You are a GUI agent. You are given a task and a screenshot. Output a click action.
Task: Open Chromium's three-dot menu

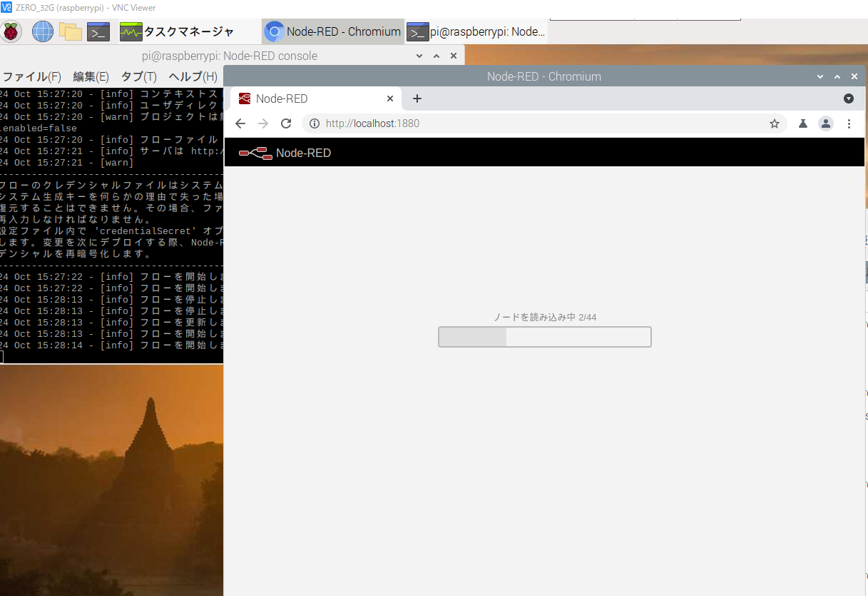point(849,123)
